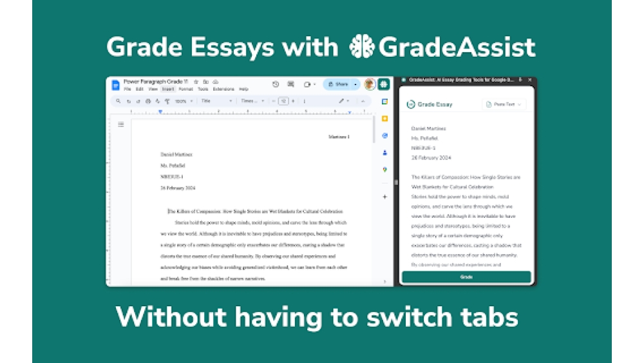Screen dimensions: 644x363
Task: Undo the last edit
Action: 129,101
